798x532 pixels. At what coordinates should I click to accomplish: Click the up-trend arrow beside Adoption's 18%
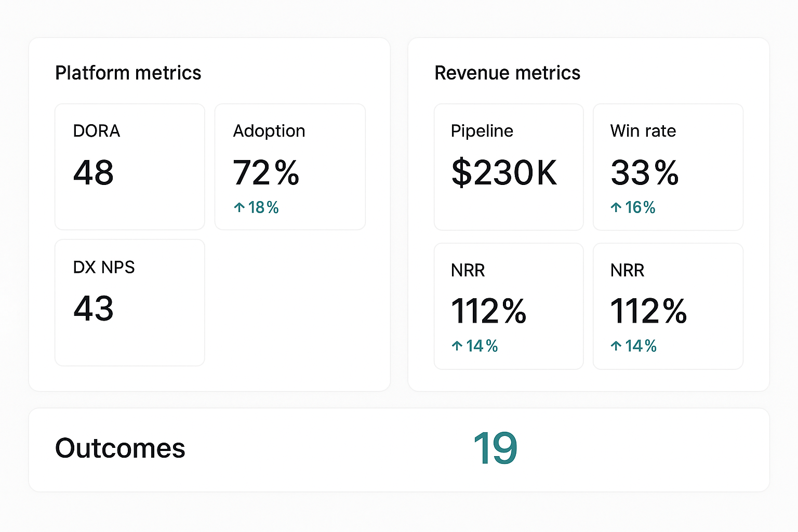[239, 207]
